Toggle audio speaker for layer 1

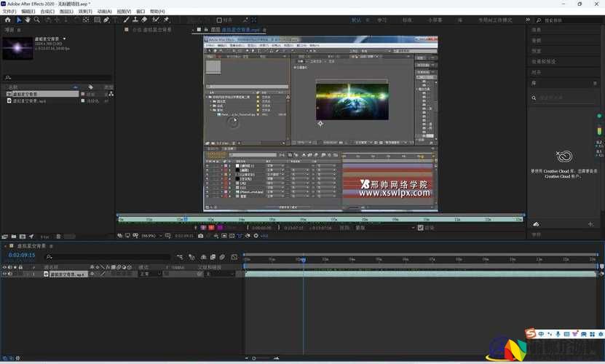click(10, 274)
